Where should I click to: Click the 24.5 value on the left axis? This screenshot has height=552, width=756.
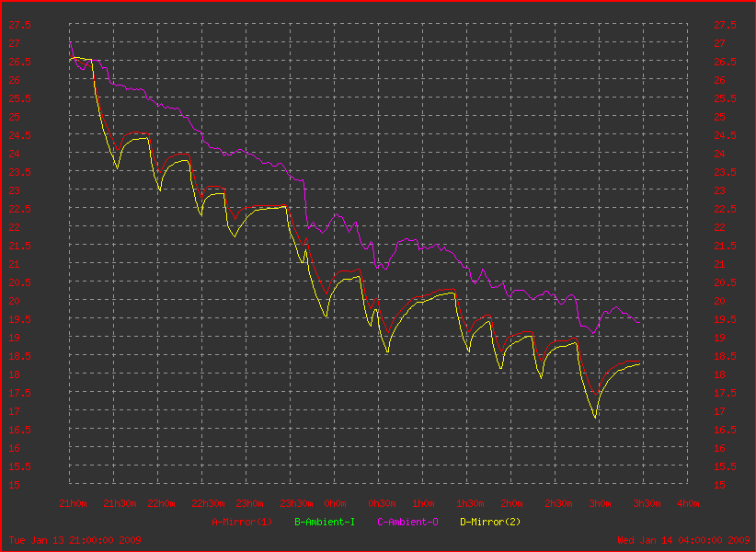[x=19, y=135]
